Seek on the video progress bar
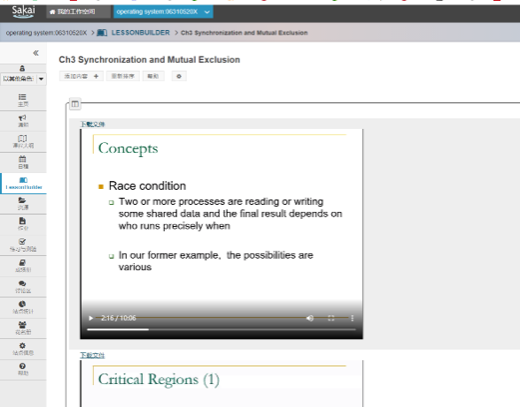Image resolution: width=520 pixels, height=407 pixels. [x=221, y=329]
